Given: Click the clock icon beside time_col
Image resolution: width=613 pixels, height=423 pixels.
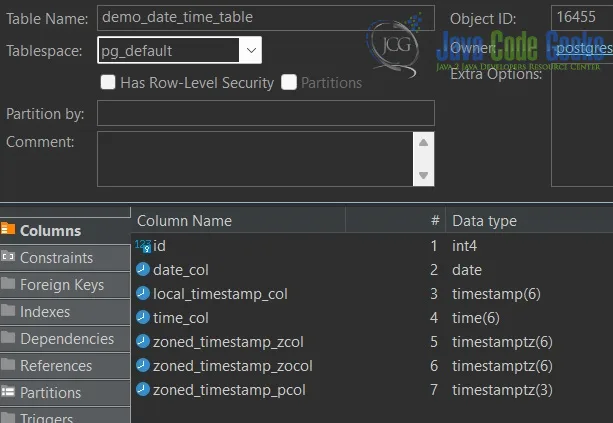Looking at the screenshot, I should click(x=143, y=317).
